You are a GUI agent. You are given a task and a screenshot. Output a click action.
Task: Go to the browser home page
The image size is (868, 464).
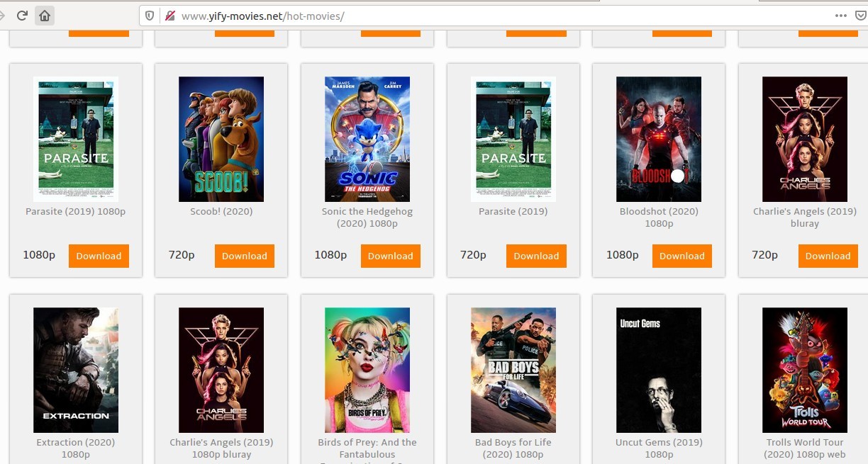click(x=44, y=16)
